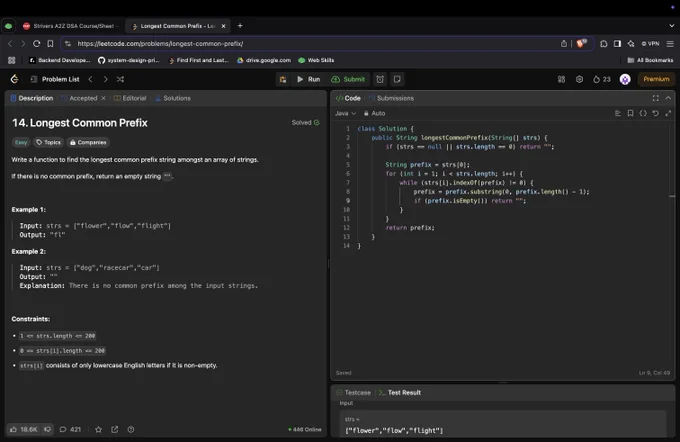Screen dimensions: 680x442
Task: Maximize the code panel icon
Action: 655,98
